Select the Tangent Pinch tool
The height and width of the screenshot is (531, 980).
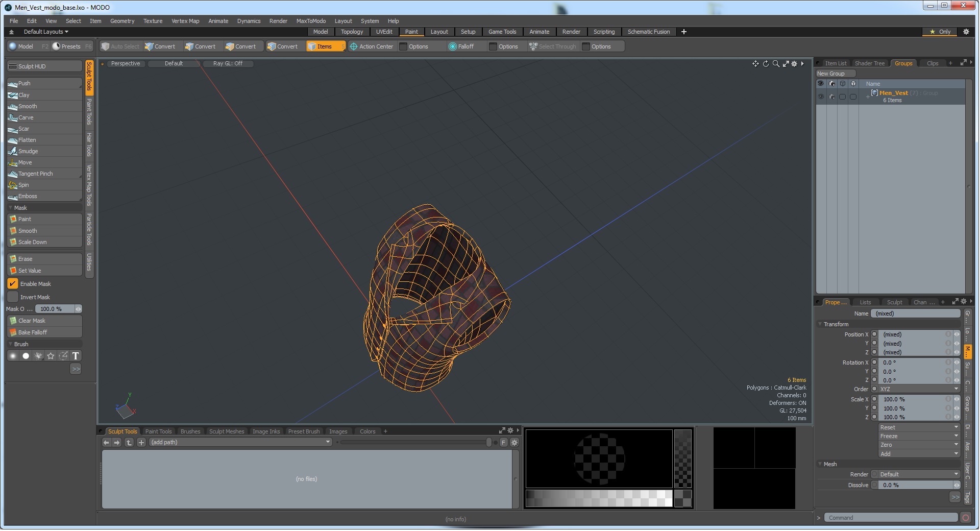point(44,174)
